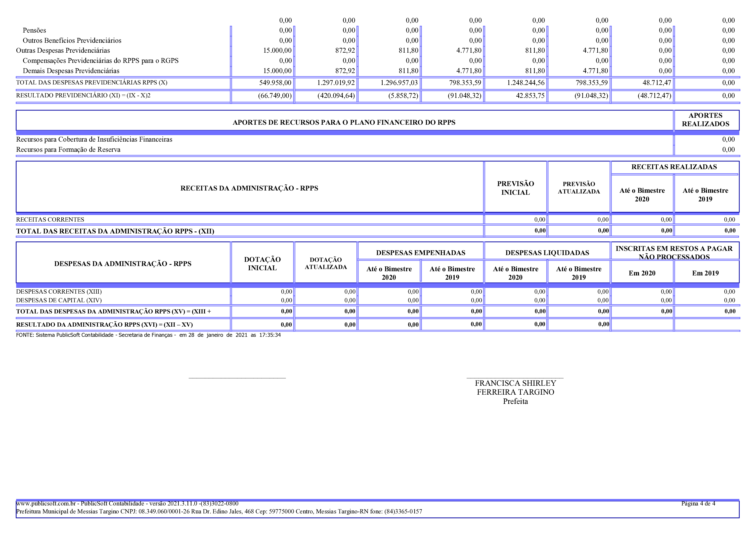Viewport: 756px width, 534px height.
Task: Select the Dotação Inicial column header
Action: 262,264
